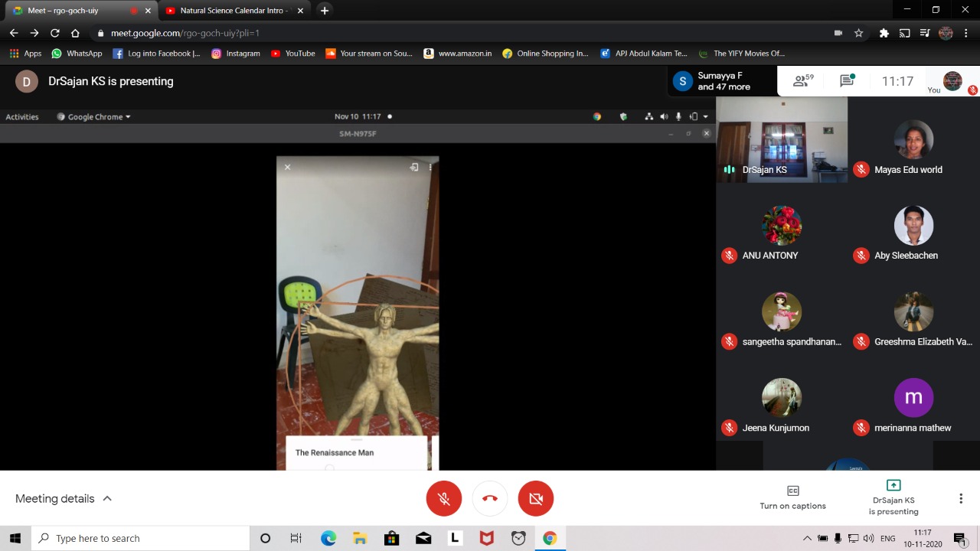This screenshot has height=551, width=980.
Task: Bookmark this page with the star icon
Action: coord(859,33)
